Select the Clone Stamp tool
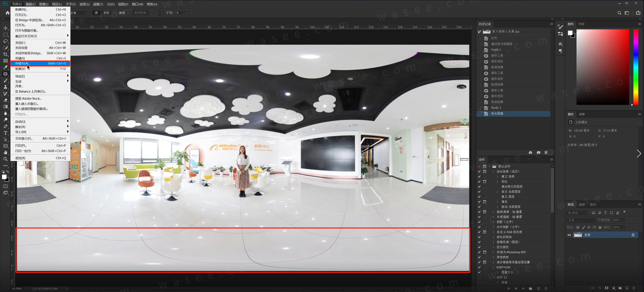This screenshot has height=292, width=644. click(5, 87)
